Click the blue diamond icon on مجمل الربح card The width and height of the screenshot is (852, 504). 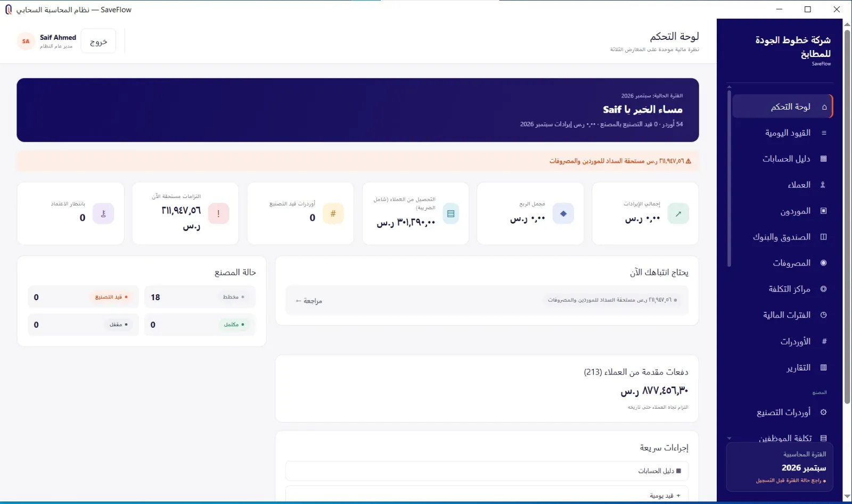(563, 213)
